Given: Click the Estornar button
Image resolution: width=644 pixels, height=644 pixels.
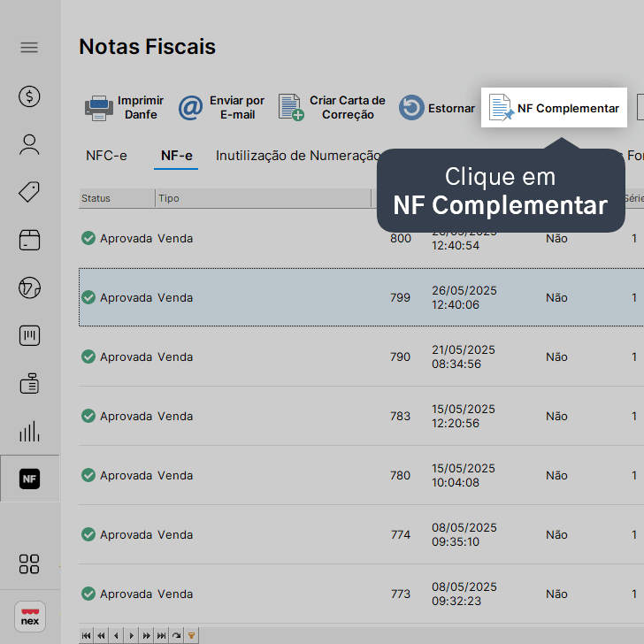Looking at the screenshot, I should click(x=437, y=108).
